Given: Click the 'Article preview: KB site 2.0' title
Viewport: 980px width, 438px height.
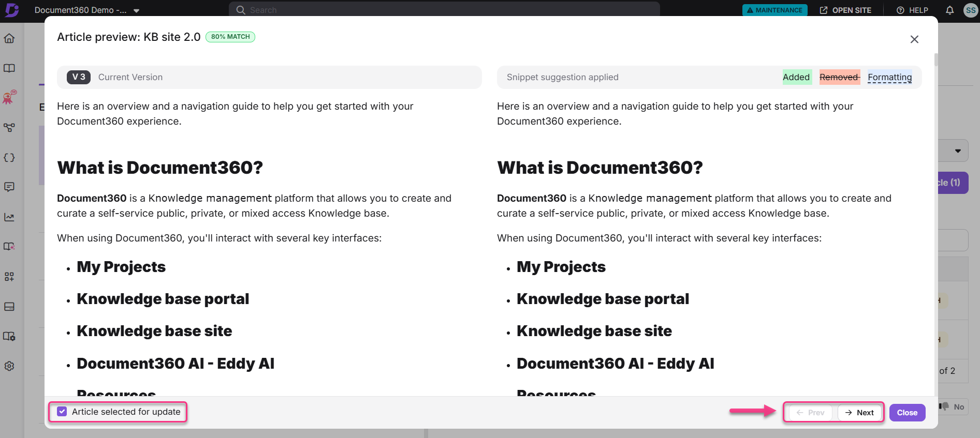Looking at the screenshot, I should [x=128, y=37].
